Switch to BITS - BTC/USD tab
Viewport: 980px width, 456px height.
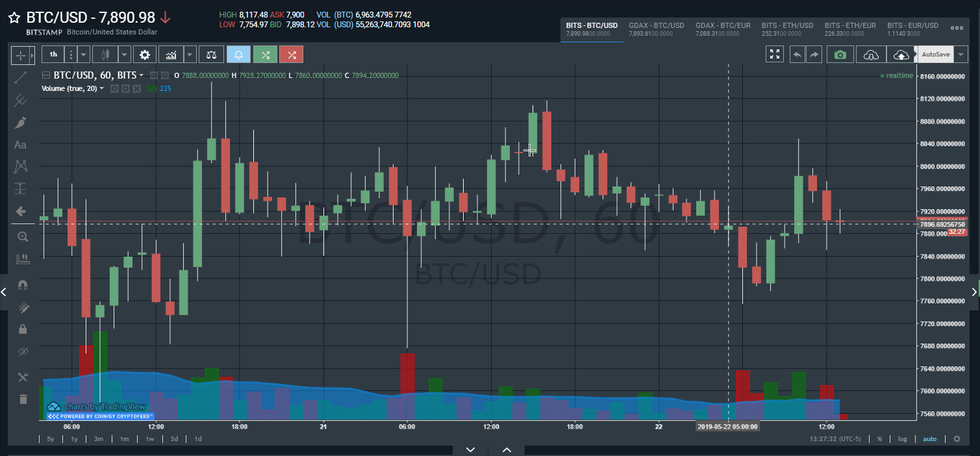[592, 29]
